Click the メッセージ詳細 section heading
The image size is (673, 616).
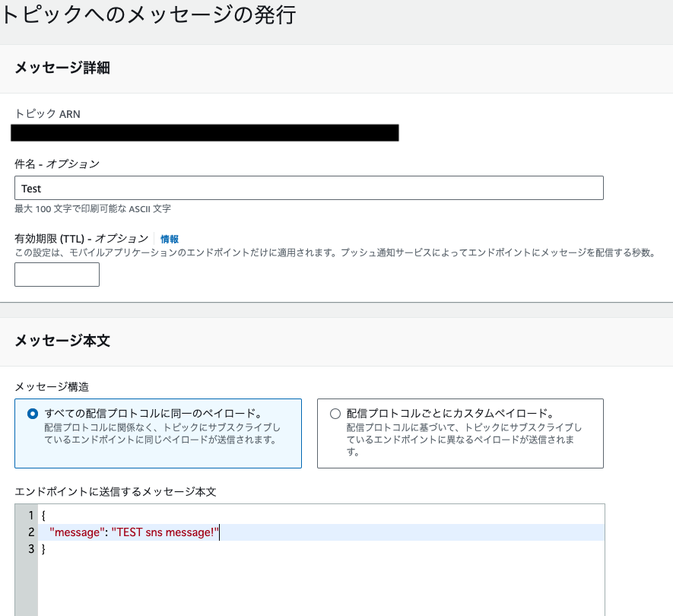click(x=62, y=68)
